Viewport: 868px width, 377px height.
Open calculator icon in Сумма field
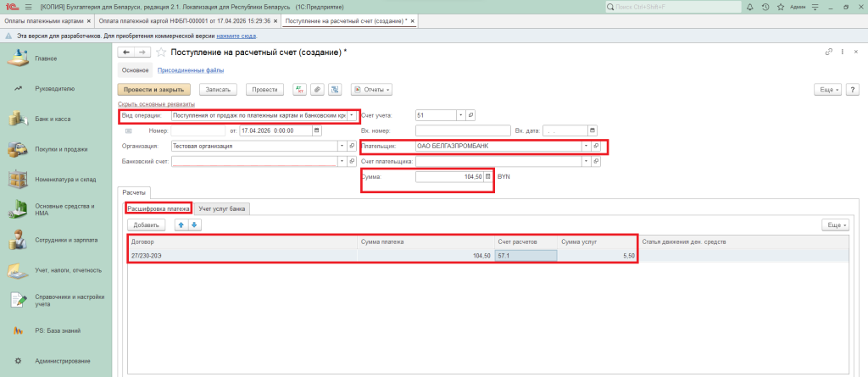[x=487, y=176]
